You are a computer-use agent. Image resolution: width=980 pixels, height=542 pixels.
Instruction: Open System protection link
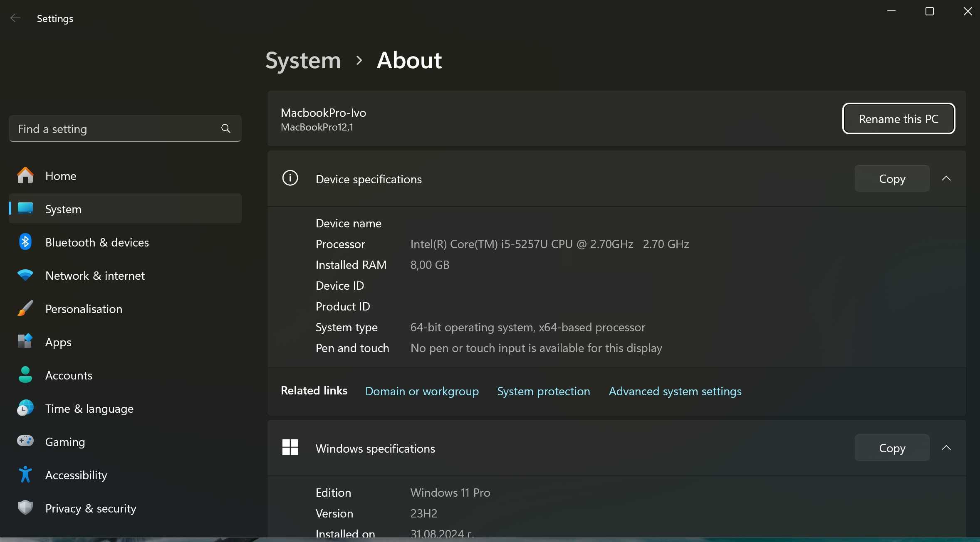[x=544, y=391]
